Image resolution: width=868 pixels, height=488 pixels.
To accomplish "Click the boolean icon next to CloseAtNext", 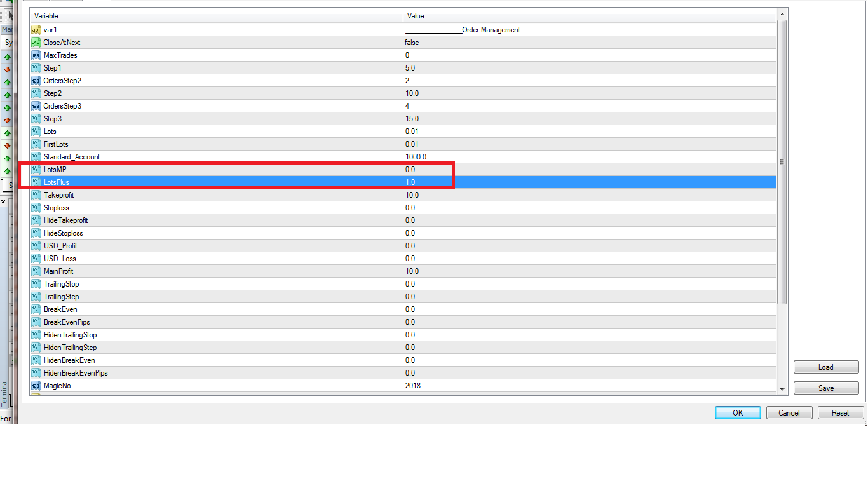I will (36, 43).
